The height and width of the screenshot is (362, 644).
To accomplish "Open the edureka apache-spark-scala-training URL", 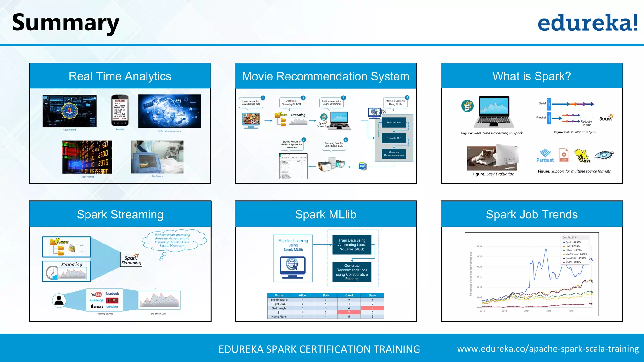I will [x=547, y=349].
